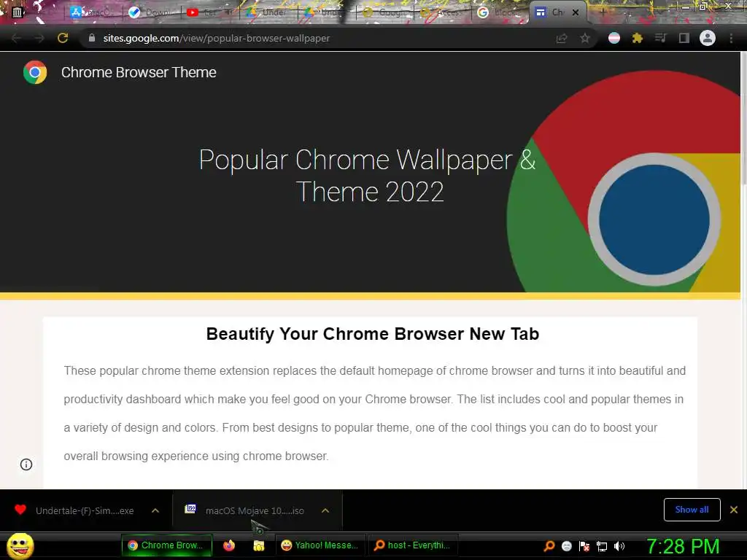This screenshot has width=747, height=560.
Task: Click the browser forward arrow
Action: tap(39, 38)
